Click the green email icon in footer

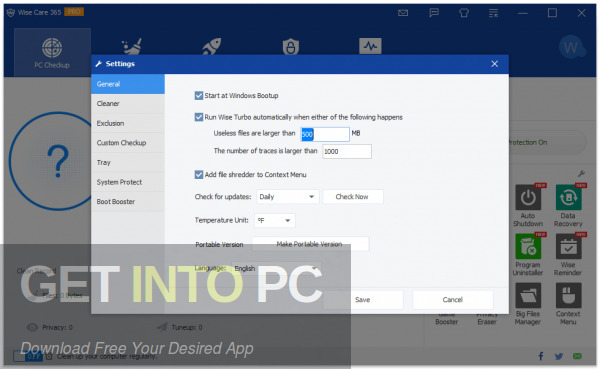pos(577,356)
